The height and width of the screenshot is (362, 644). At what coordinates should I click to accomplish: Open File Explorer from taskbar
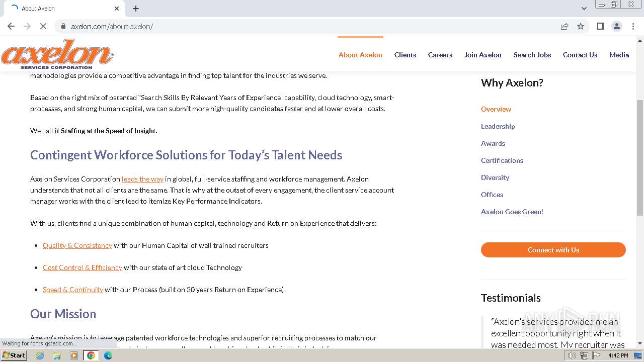tap(57, 355)
